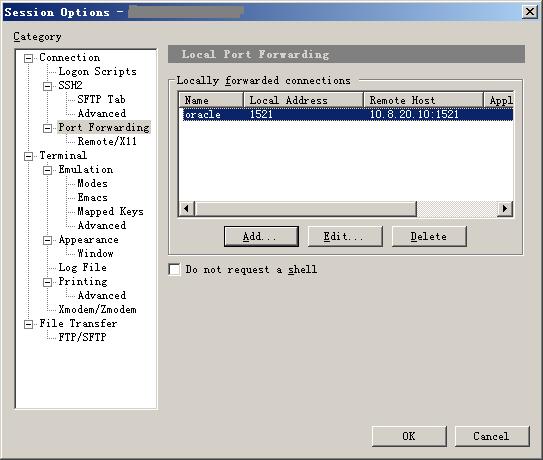543x460 pixels.
Task: Open the Xmodem/Zmodem category
Action: click(97, 309)
